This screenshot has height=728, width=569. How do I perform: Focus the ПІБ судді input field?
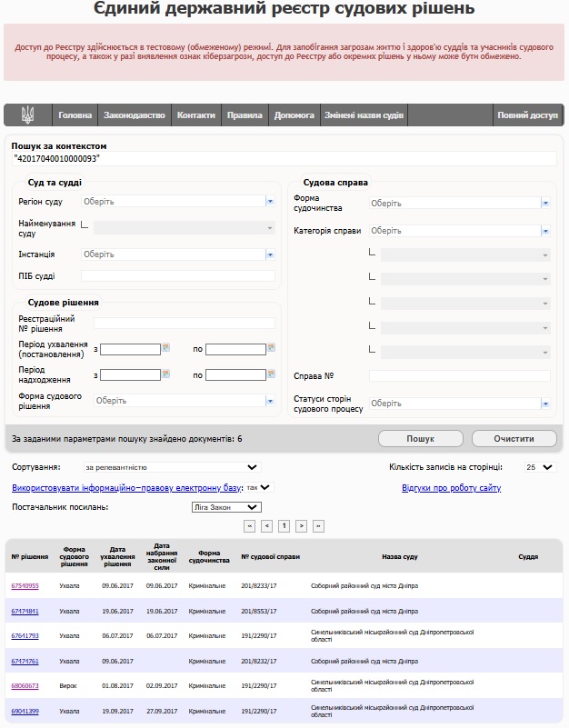[x=178, y=275]
